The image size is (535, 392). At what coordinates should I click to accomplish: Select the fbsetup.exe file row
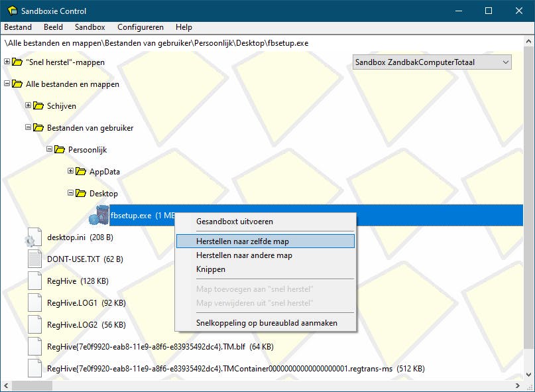click(316, 215)
